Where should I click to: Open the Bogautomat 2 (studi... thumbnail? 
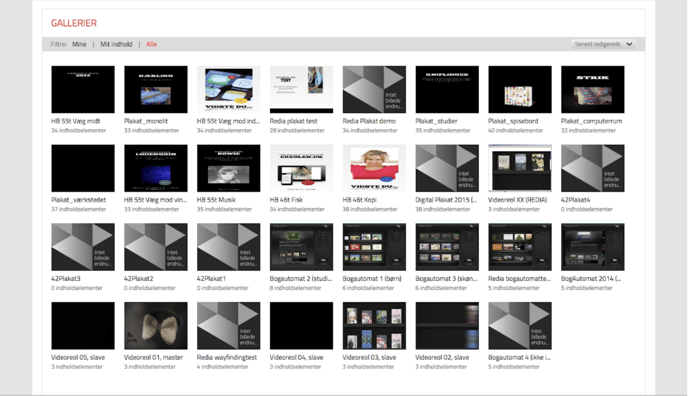coord(301,247)
